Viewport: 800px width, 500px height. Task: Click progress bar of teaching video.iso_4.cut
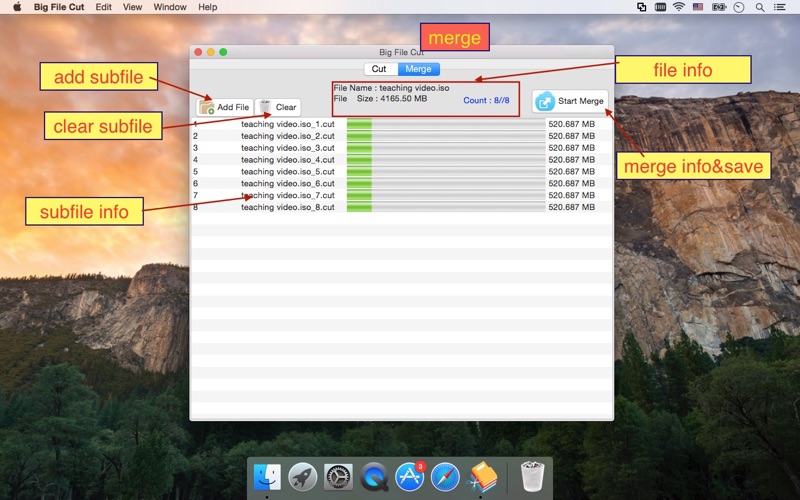[x=445, y=160]
